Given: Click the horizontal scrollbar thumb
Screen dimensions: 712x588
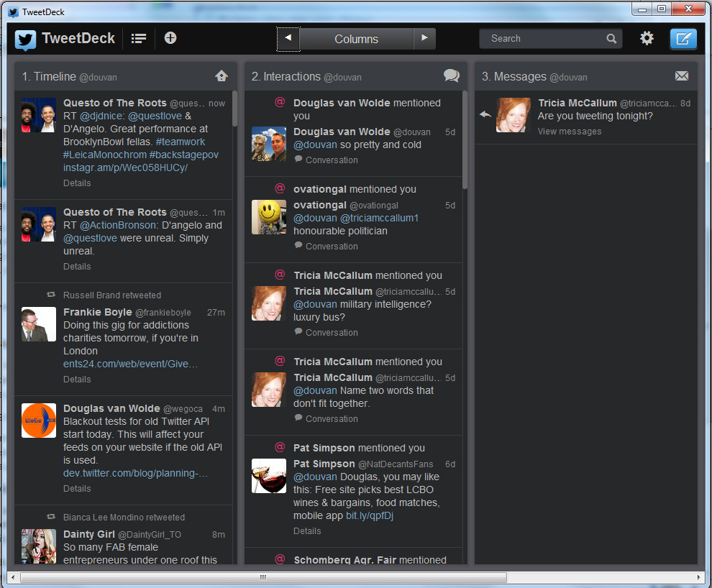Looking at the screenshot, I should [x=263, y=577].
